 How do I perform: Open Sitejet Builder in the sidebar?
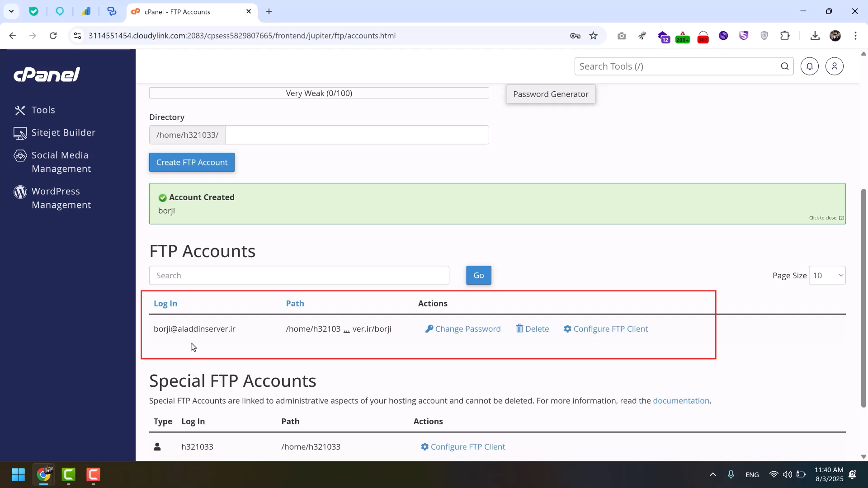[x=55, y=132]
